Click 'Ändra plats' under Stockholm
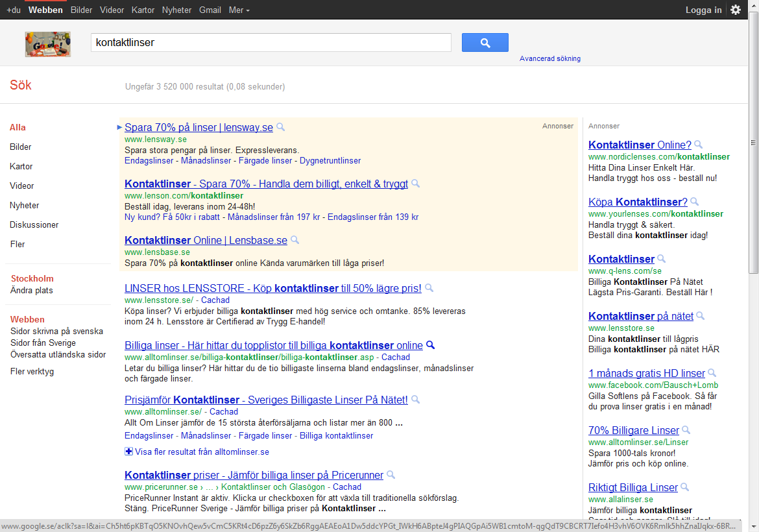The height and width of the screenshot is (532, 759). click(32, 291)
